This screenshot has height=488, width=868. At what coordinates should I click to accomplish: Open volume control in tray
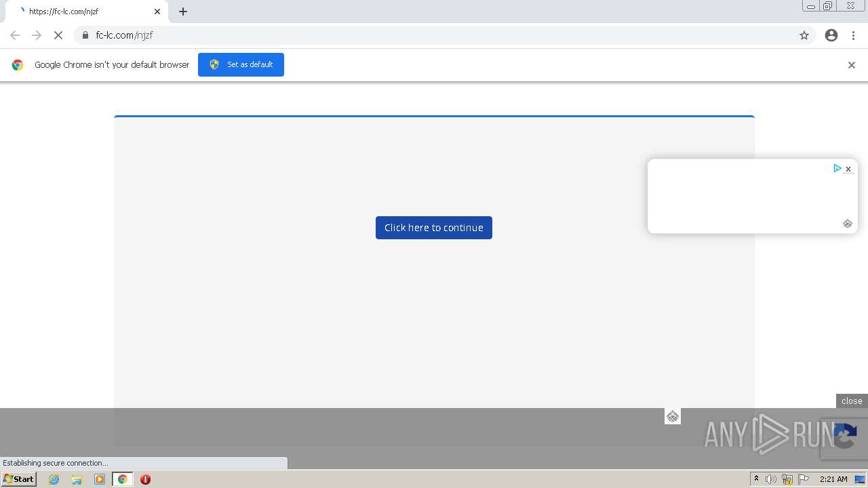pyautogui.click(x=771, y=479)
